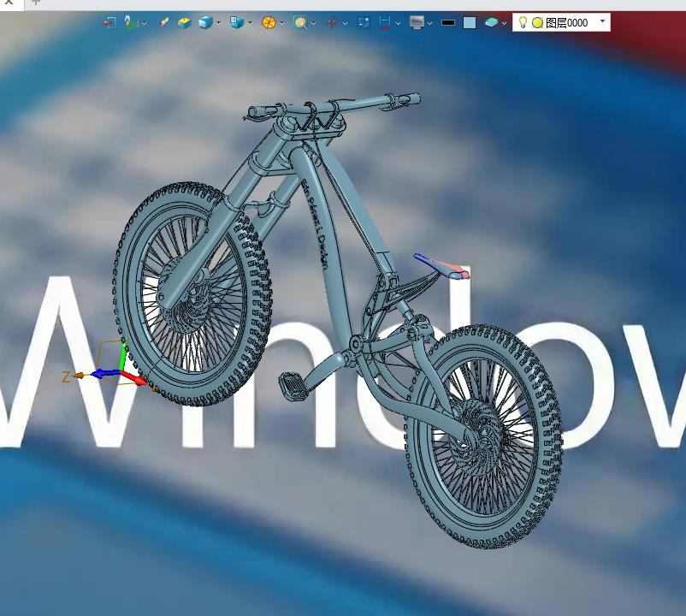Click the red crosshair rotate icon

pos(334,22)
